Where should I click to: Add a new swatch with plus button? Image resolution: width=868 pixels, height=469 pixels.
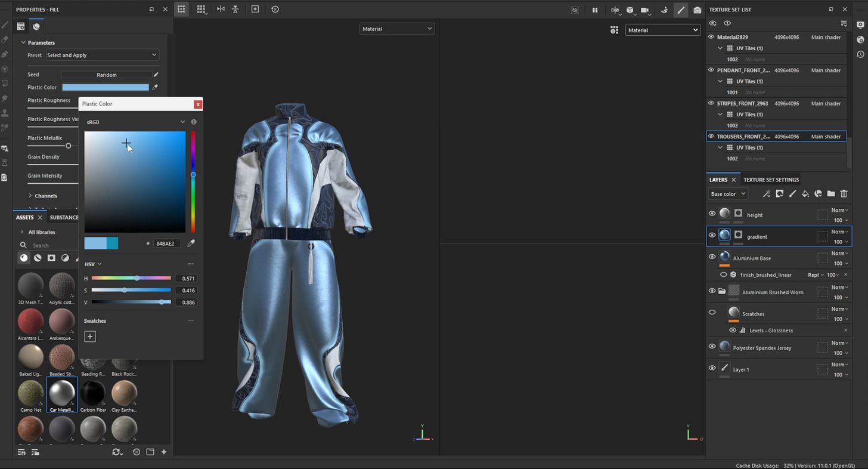pos(90,337)
